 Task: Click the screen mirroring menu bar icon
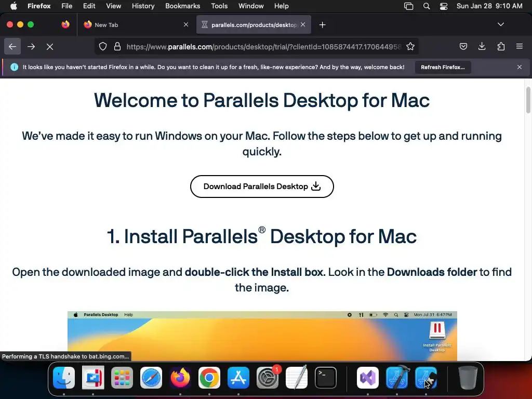[x=408, y=6]
